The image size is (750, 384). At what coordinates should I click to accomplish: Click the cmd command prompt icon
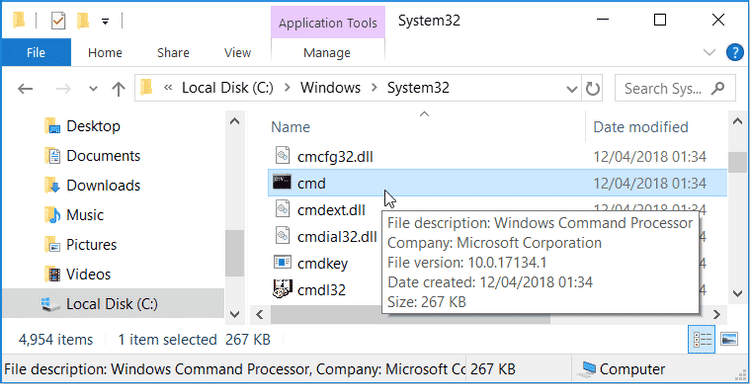[282, 182]
